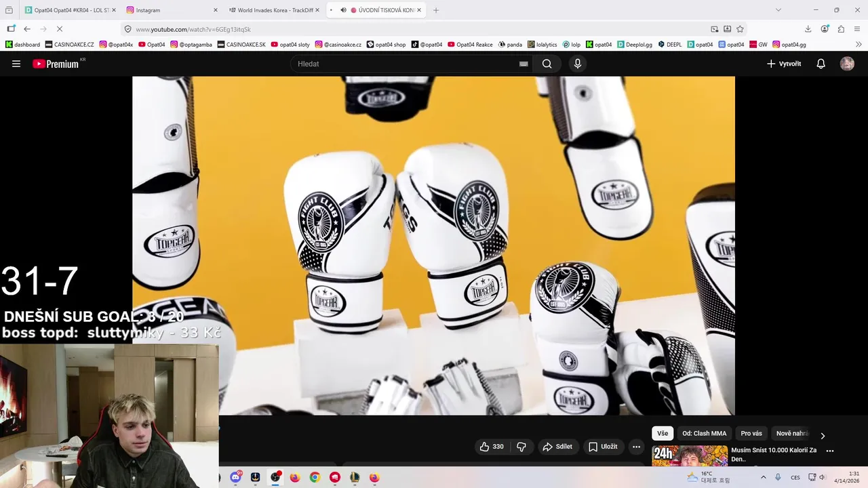
Task: Open the Vytvořit create menu
Action: coord(784,64)
